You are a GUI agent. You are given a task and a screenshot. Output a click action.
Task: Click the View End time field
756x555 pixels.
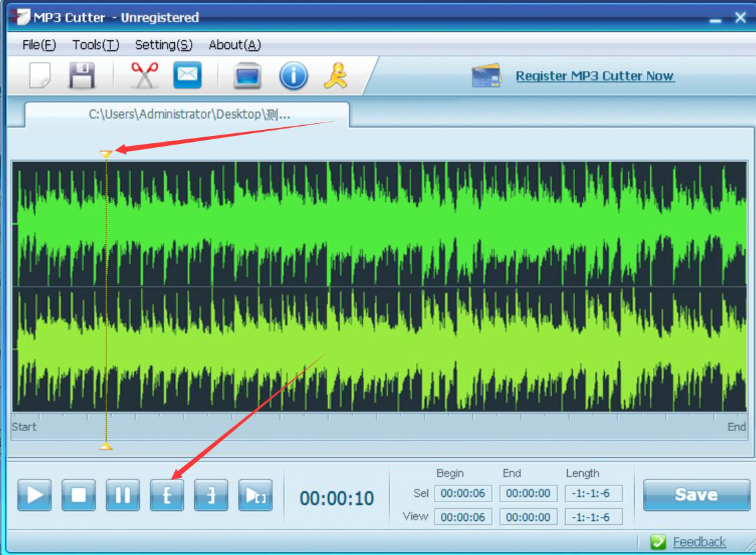[528, 517]
